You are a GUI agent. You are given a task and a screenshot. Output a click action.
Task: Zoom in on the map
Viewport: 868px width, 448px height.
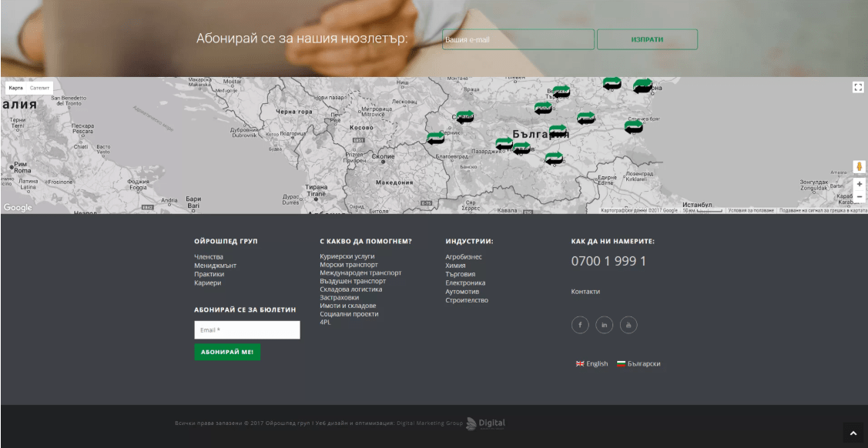click(x=859, y=184)
